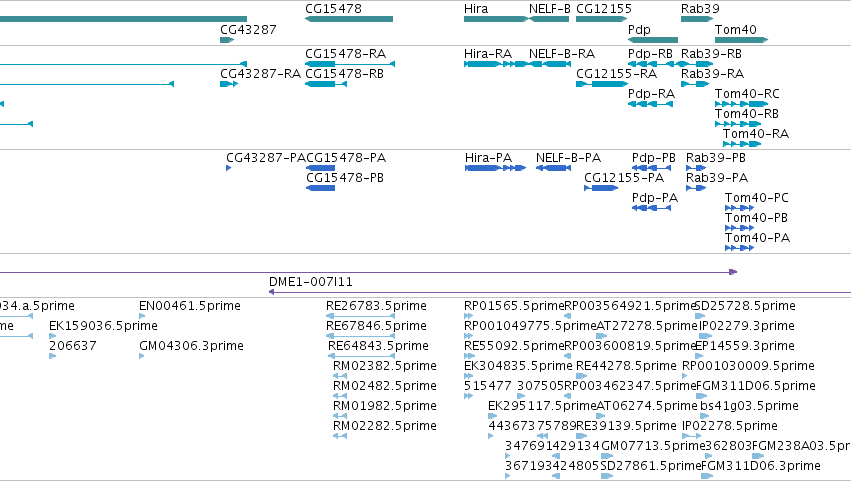
Task: Select the Hira-PA protein feature
Action: coord(496,168)
